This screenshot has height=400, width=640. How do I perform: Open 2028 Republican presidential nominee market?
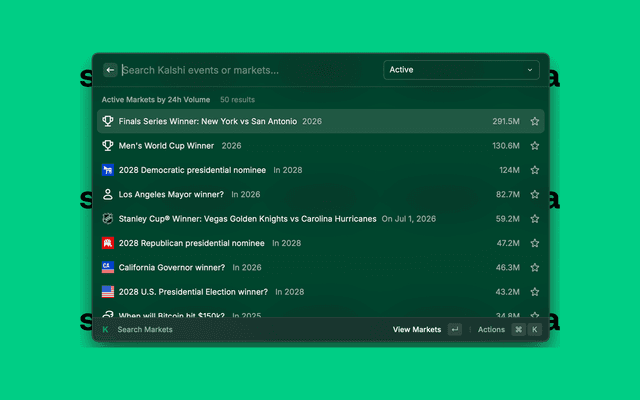[x=321, y=243]
